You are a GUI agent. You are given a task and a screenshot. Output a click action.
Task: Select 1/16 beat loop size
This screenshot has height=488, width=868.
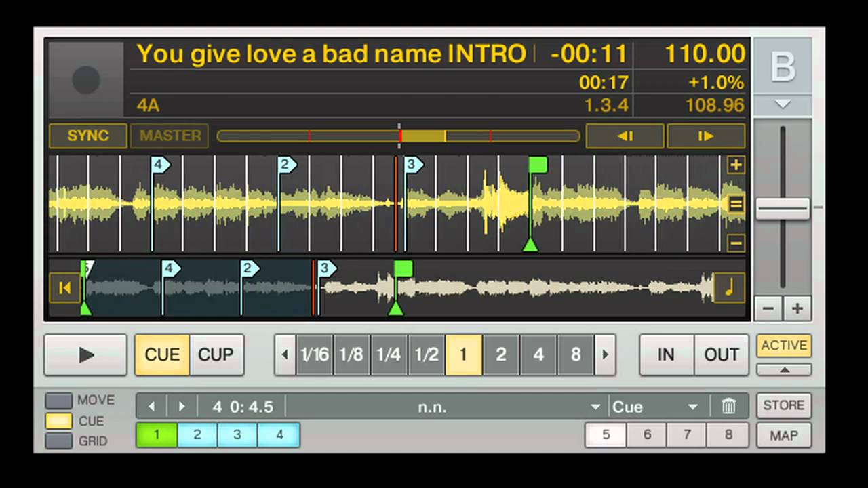pyautogui.click(x=314, y=354)
